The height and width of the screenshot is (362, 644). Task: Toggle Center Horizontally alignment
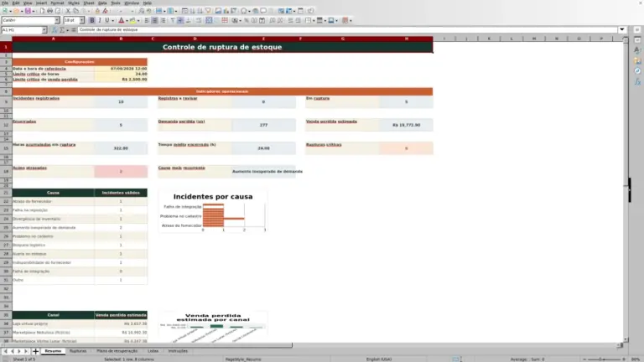click(155, 20)
